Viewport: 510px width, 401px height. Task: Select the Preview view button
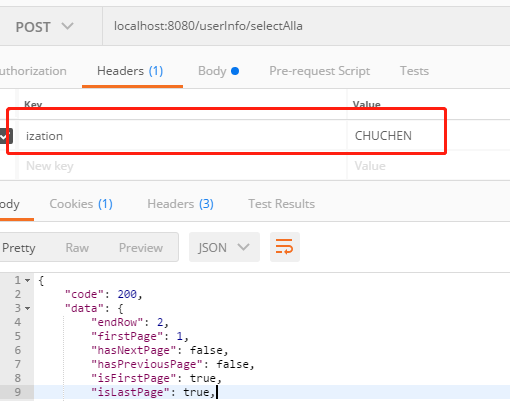141,248
